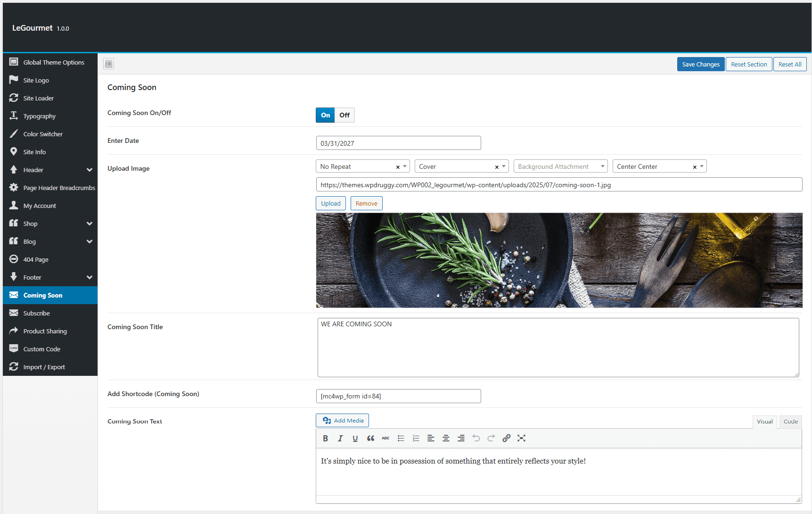This screenshot has height=514, width=812.
Task: Click the insert link icon
Action: 506,438
